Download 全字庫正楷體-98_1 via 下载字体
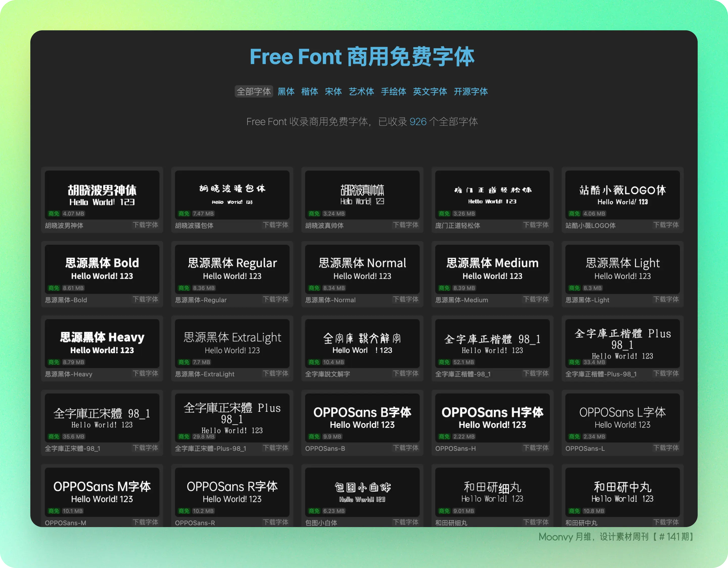Viewport: 728px width, 568px height. click(536, 373)
